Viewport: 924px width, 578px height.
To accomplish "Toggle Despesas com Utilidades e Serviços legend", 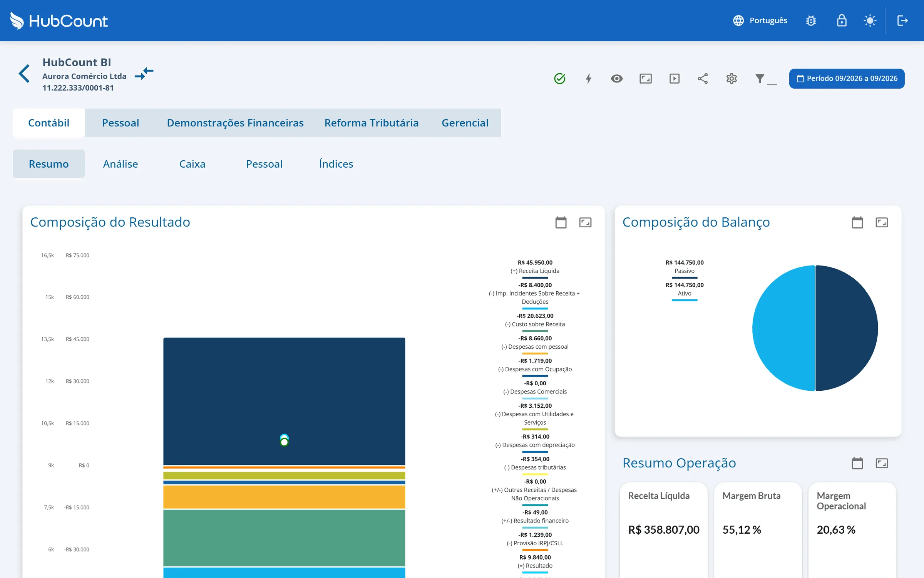I will click(535, 417).
